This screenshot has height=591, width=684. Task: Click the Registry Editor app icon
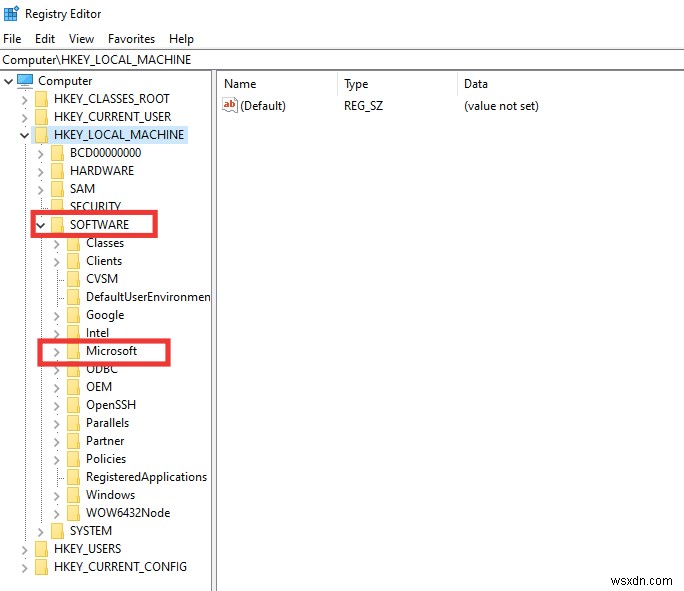11,14
